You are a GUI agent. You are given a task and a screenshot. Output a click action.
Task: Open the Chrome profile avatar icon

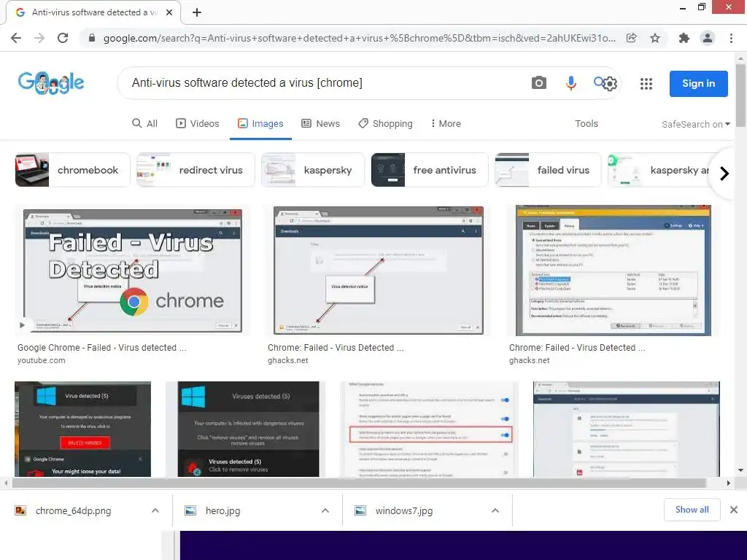point(708,38)
